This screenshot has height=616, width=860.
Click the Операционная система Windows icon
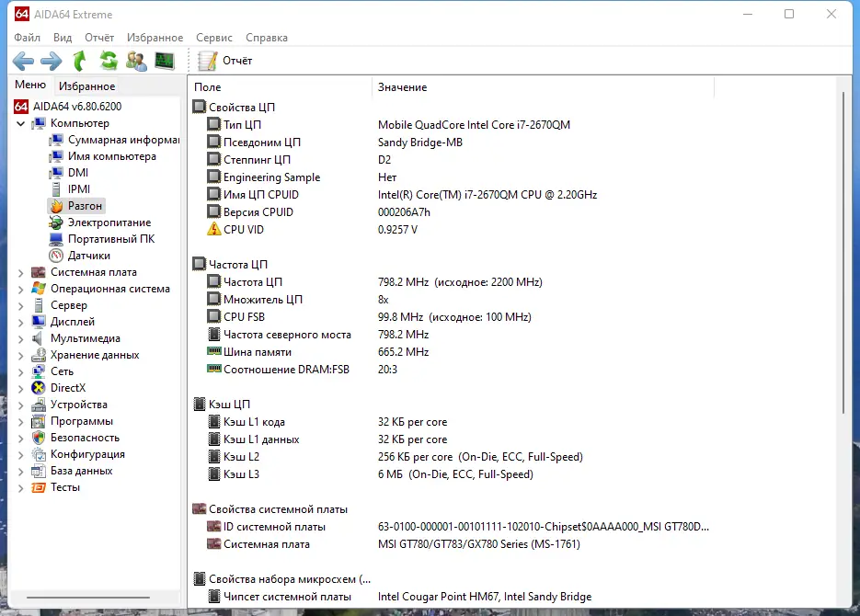point(39,289)
